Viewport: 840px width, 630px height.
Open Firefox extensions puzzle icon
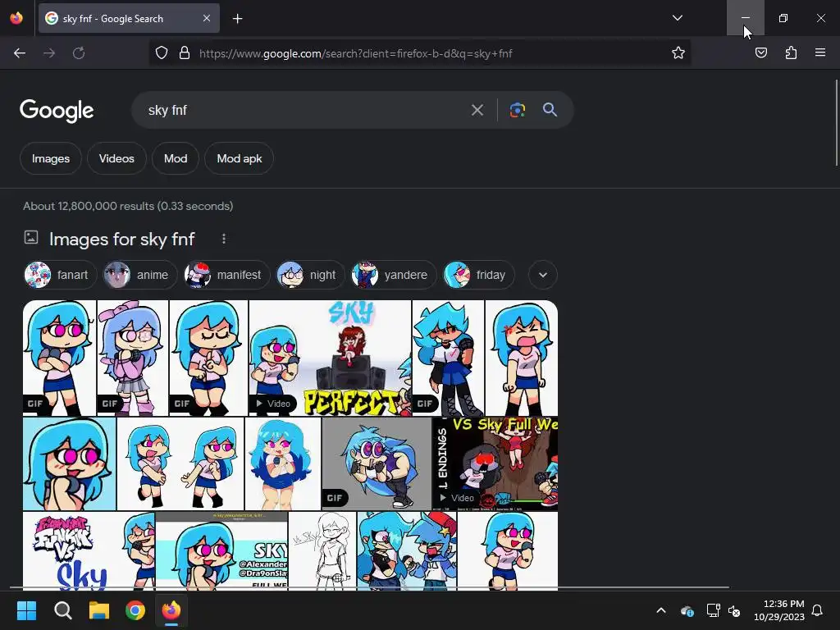(791, 53)
